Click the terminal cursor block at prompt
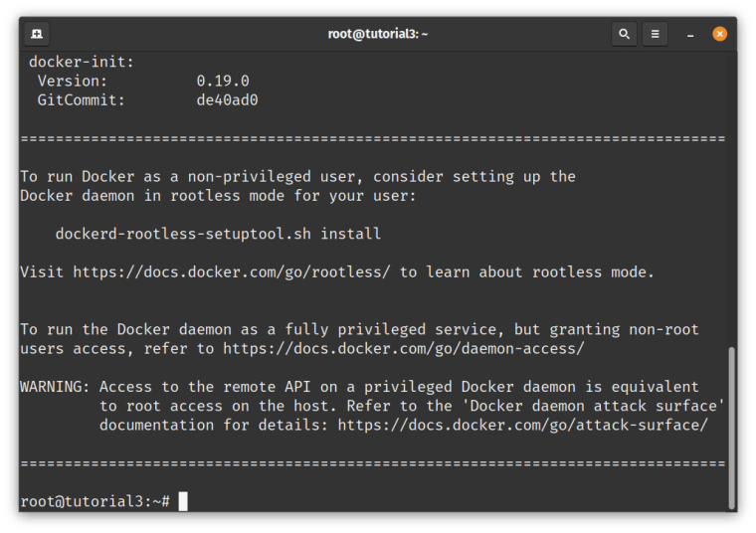This screenshot has height=533, width=756. coord(183,501)
